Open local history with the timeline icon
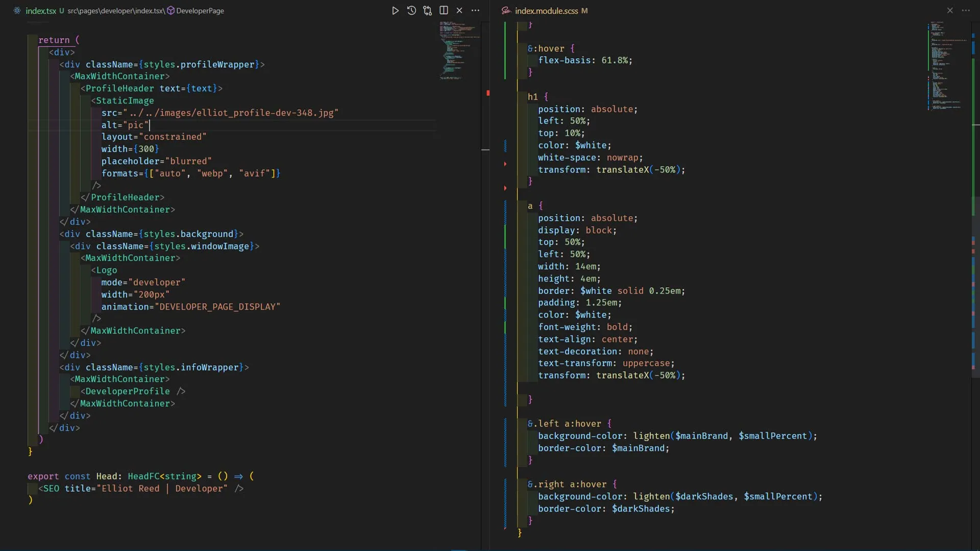The image size is (980, 551). tap(411, 10)
